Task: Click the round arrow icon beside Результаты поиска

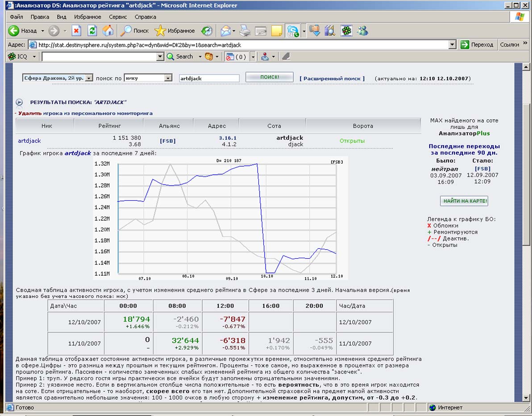Action: pyautogui.click(x=19, y=102)
